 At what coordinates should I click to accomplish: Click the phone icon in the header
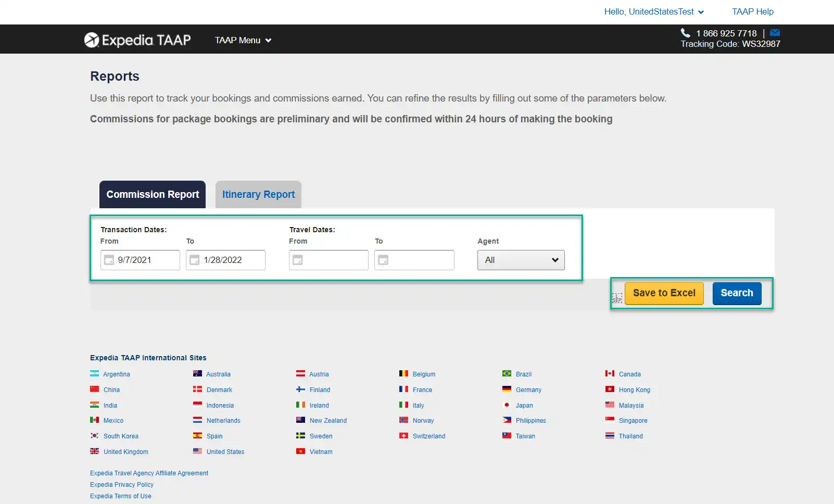click(x=686, y=33)
